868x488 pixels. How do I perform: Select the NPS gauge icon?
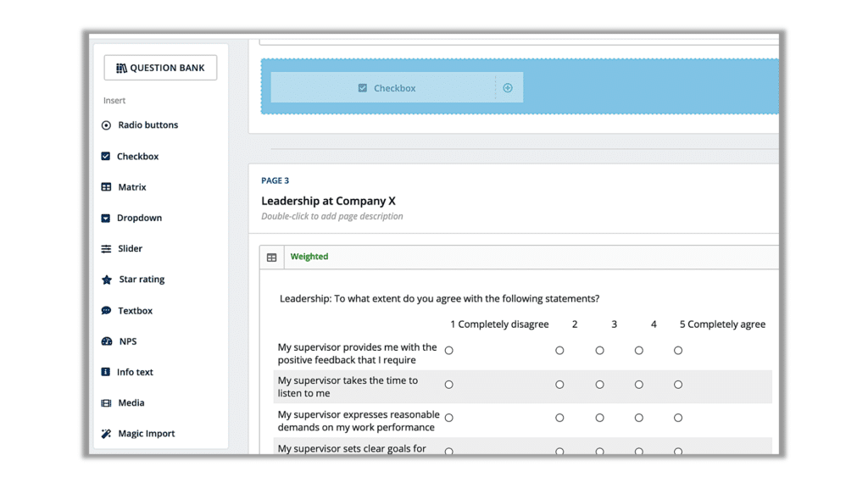click(x=106, y=341)
